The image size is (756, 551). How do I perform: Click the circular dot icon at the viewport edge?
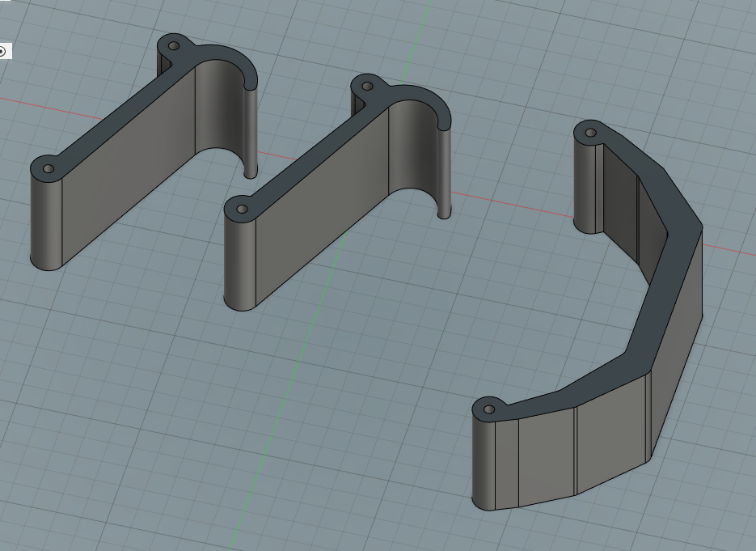click(2, 51)
